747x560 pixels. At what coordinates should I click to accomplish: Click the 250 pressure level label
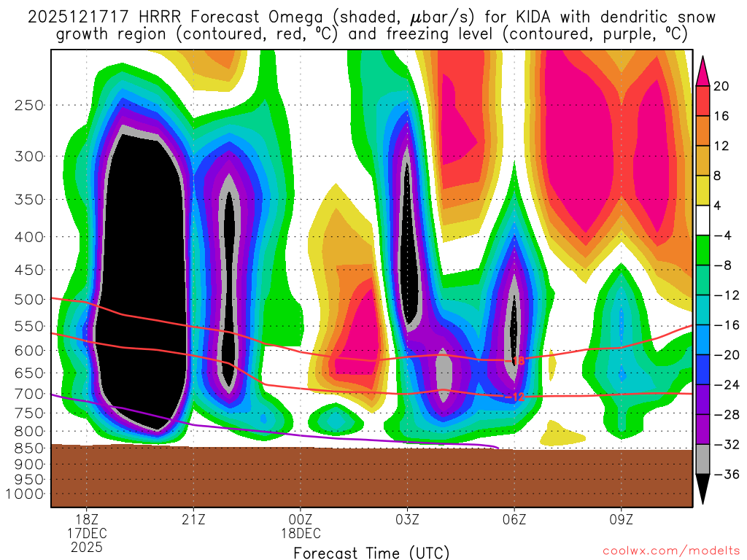click(29, 105)
